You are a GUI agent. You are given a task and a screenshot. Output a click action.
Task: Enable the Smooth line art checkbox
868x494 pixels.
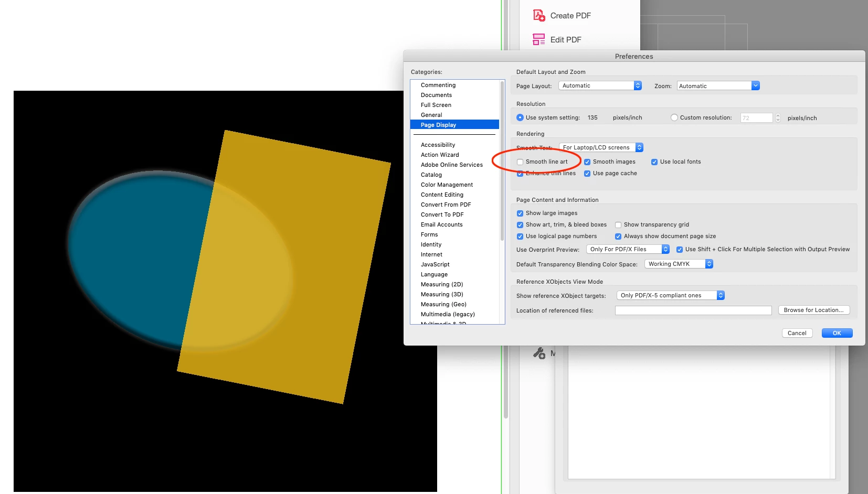pos(520,162)
